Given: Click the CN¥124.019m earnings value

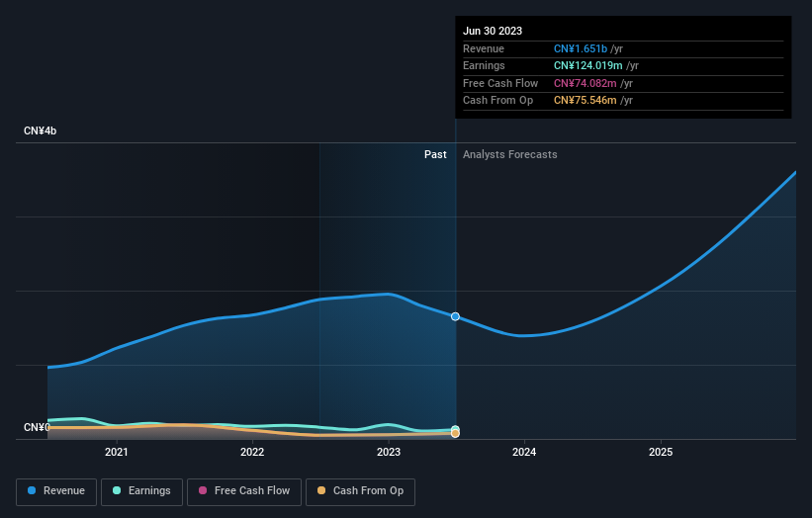Looking at the screenshot, I should [x=587, y=65].
